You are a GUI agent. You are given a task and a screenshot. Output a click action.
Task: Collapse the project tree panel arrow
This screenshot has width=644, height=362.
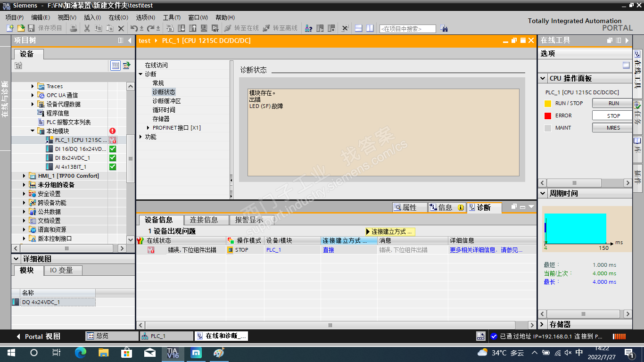[130, 41]
